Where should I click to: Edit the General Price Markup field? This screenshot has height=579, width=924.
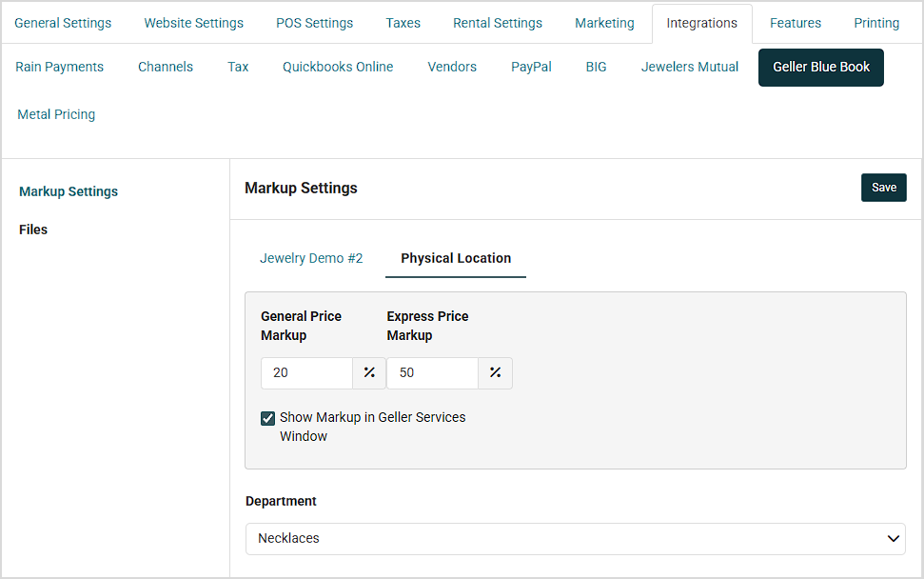click(x=306, y=372)
